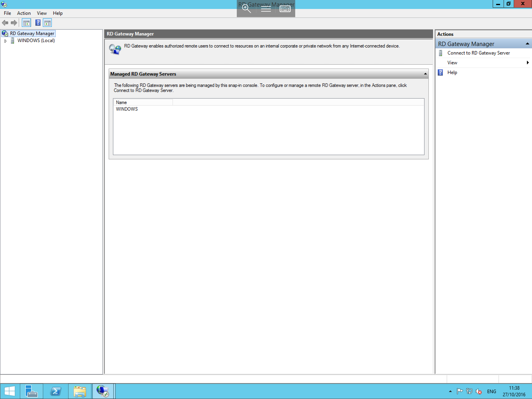
Task: Restore down the RD Gateway Manager window
Action: (x=508, y=4)
